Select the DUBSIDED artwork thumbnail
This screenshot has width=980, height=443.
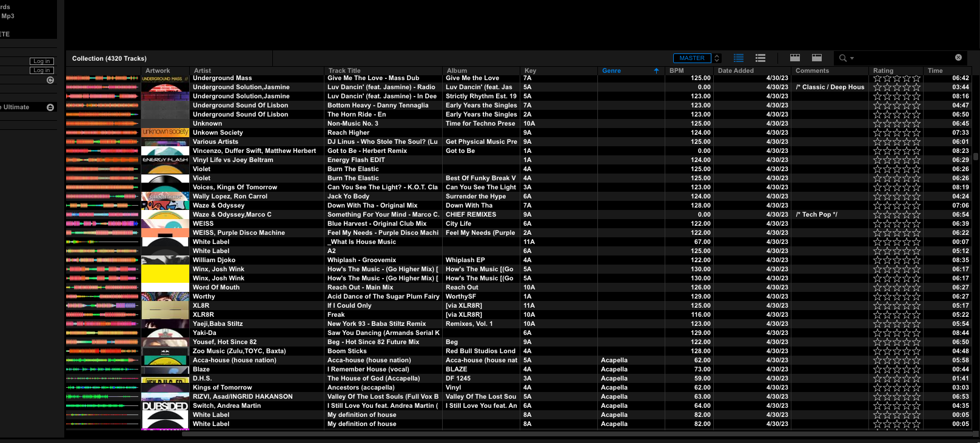point(165,406)
